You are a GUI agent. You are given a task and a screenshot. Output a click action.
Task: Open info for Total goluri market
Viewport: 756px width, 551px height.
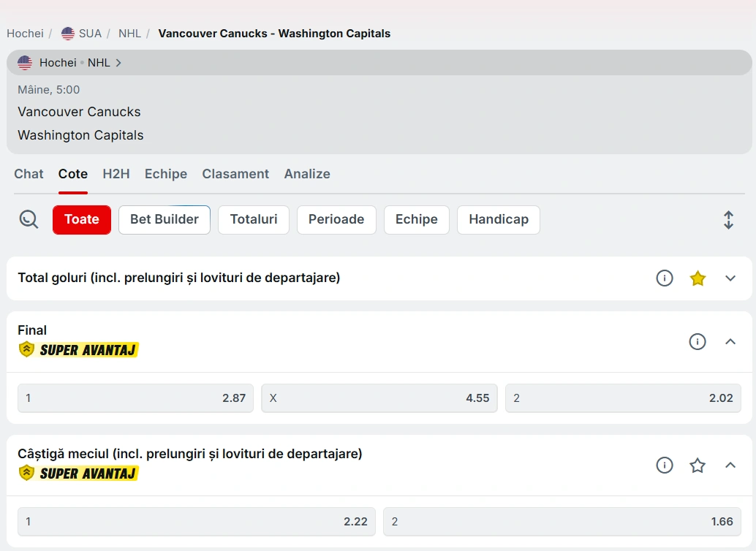[x=664, y=278]
